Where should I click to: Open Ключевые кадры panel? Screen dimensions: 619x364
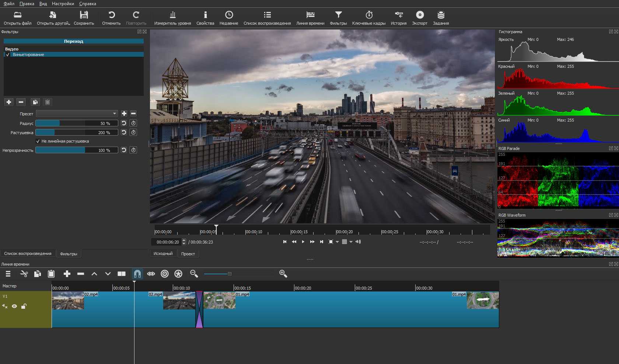(369, 15)
